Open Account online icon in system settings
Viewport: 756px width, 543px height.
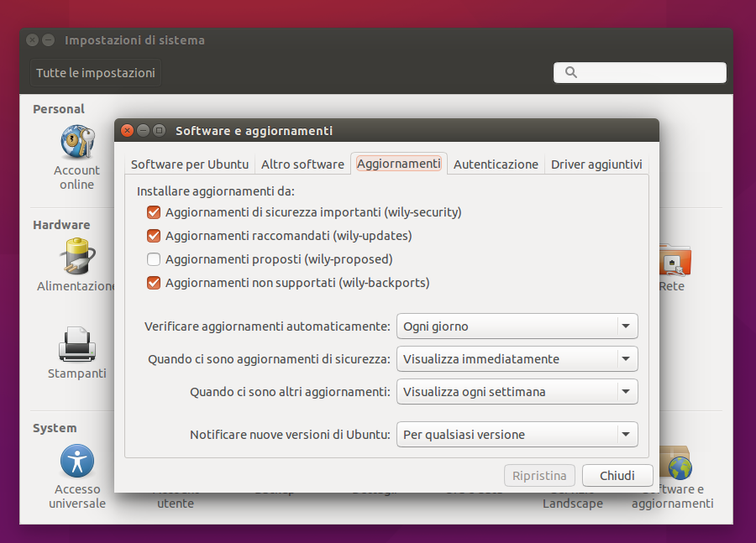[x=77, y=142]
